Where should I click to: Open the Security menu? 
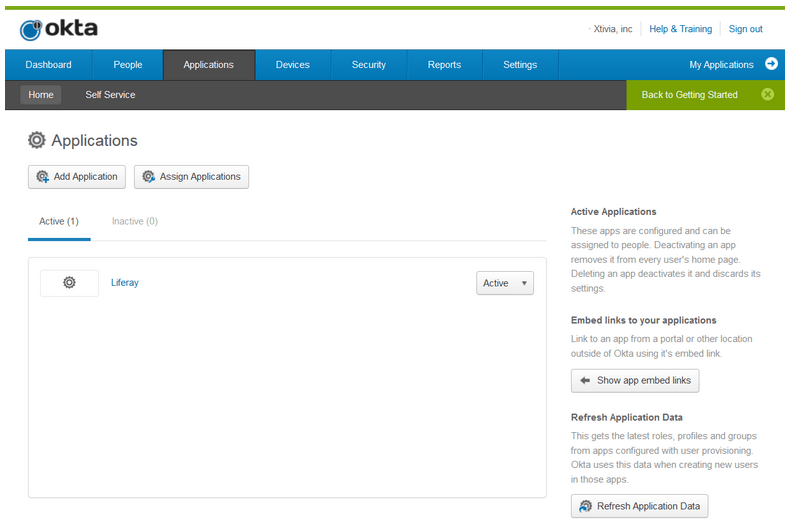pos(368,65)
